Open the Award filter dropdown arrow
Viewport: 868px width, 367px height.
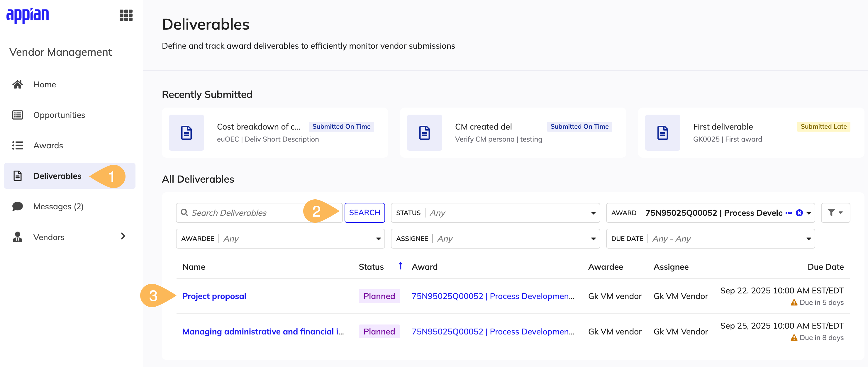tap(809, 213)
